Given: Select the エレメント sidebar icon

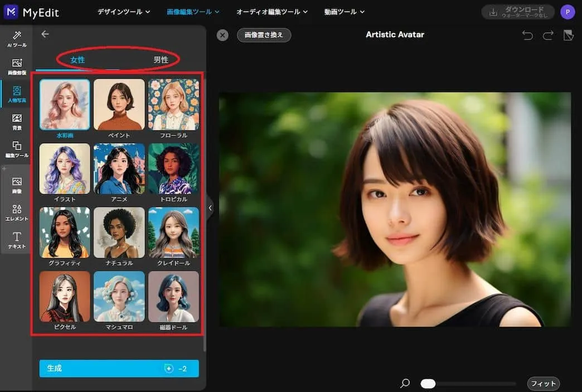Looking at the screenshot, I should (16, 211).
